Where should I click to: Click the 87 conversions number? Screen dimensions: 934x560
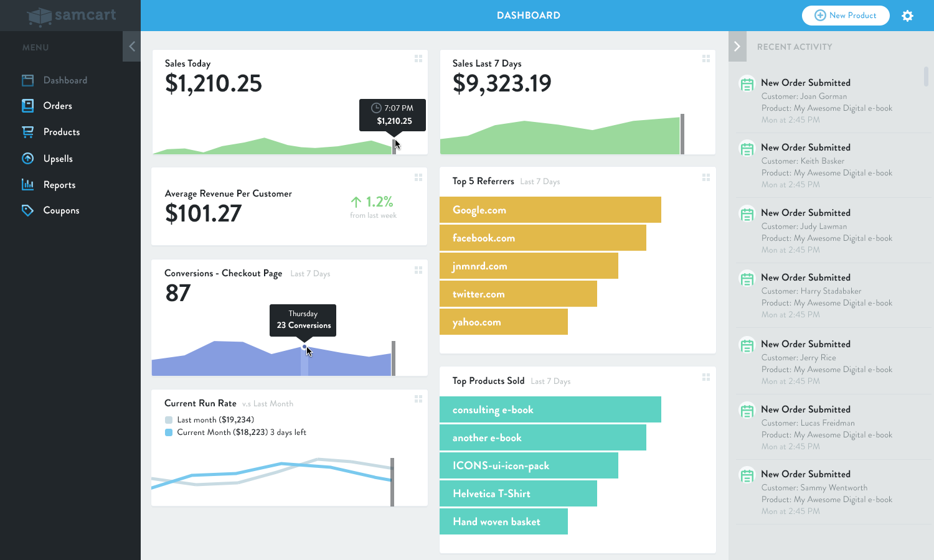tap(178, 293)
